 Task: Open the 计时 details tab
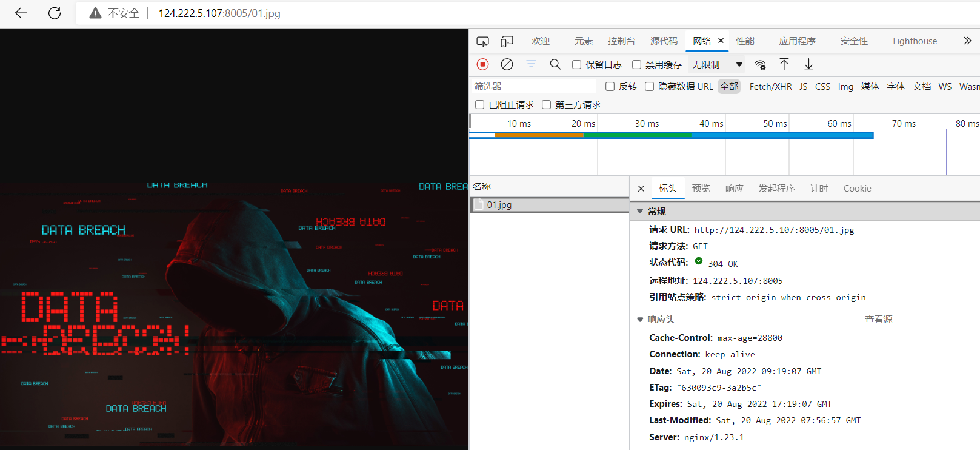(x=819, y=189)
